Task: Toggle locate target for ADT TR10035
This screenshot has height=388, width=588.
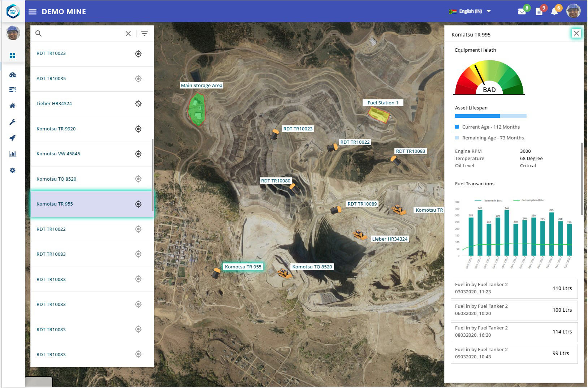Action: tap(138, 79)
